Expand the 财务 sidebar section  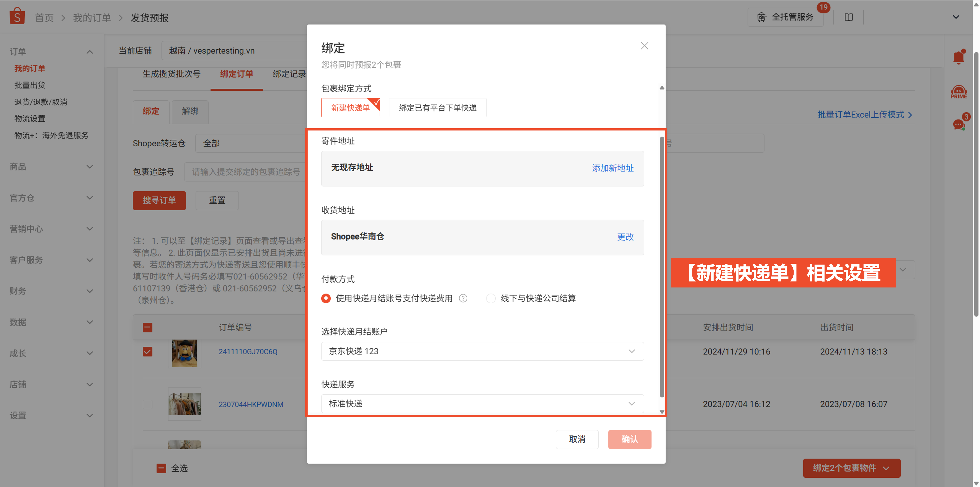click(x=90, y=291)
